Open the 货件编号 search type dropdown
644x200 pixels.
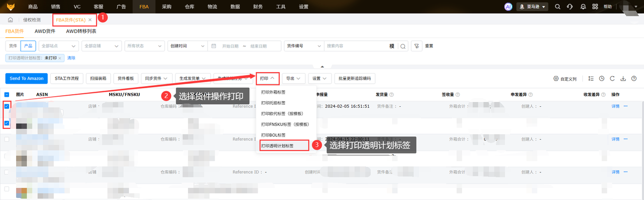pyautogui.click(x=304, y=46)
